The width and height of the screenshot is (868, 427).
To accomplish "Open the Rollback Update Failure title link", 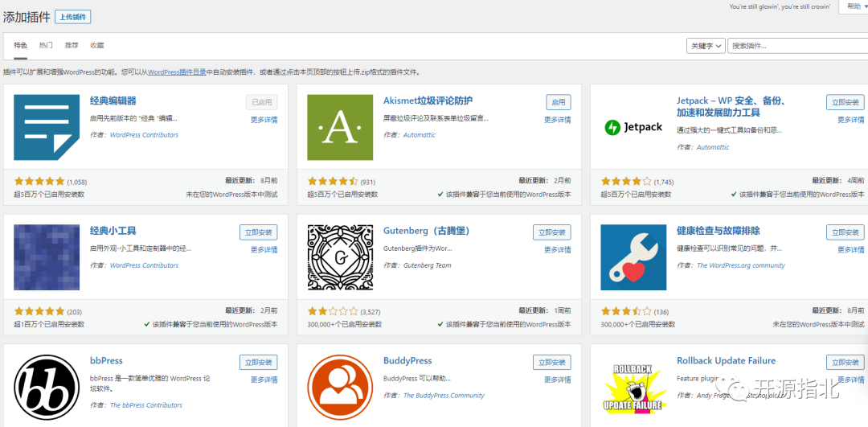I will (727, 360).
